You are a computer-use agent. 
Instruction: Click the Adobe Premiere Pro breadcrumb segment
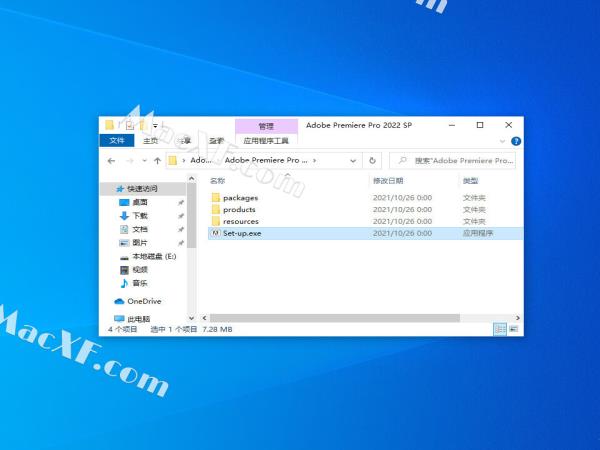coord(266,160)
